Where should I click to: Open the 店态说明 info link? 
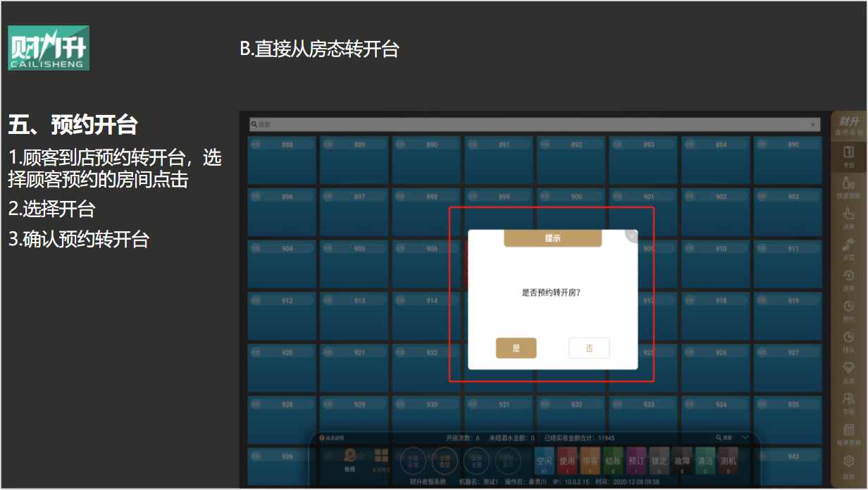click(x=333, y=438)
